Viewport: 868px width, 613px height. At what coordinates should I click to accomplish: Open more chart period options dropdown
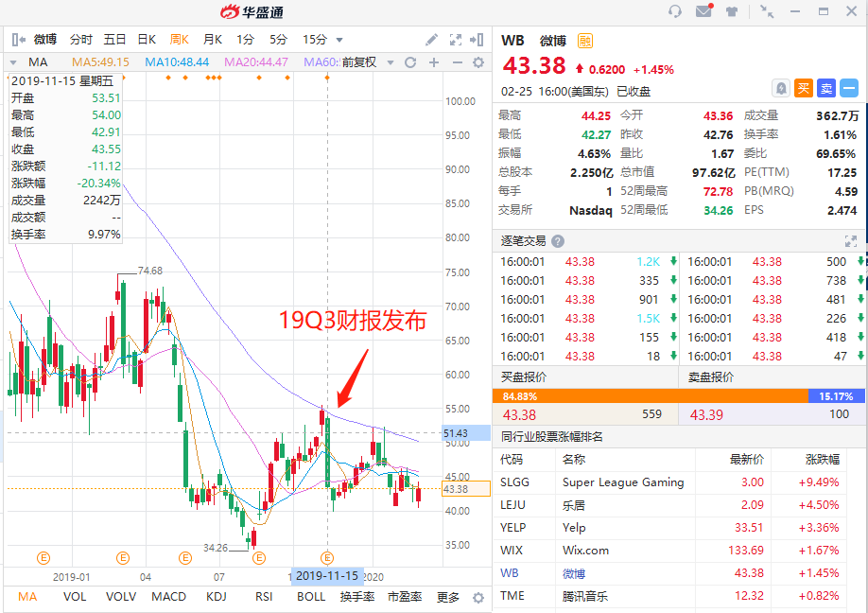[x=339, y=40]
